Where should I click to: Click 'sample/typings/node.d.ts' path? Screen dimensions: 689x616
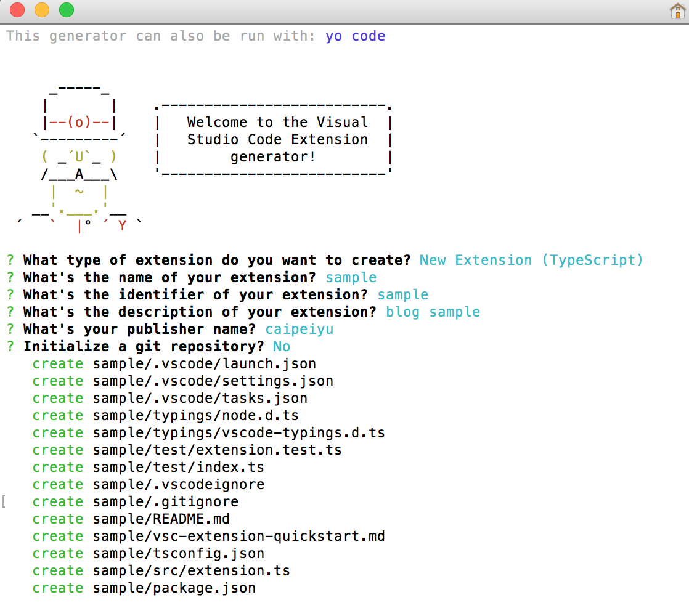coord(195,415)
